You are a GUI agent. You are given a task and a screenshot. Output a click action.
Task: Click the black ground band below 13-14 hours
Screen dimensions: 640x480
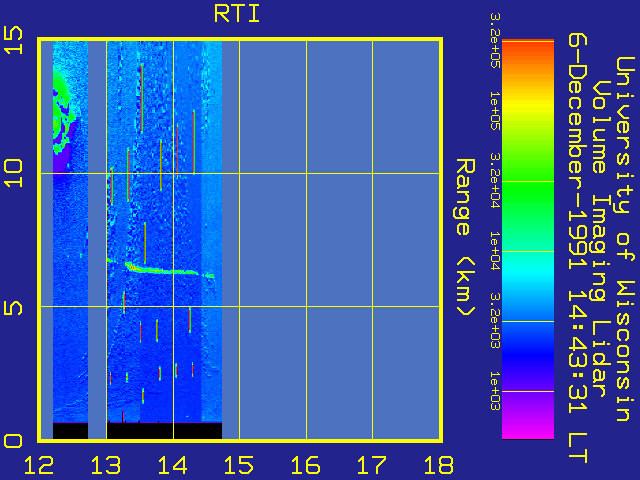pos(164,431)
